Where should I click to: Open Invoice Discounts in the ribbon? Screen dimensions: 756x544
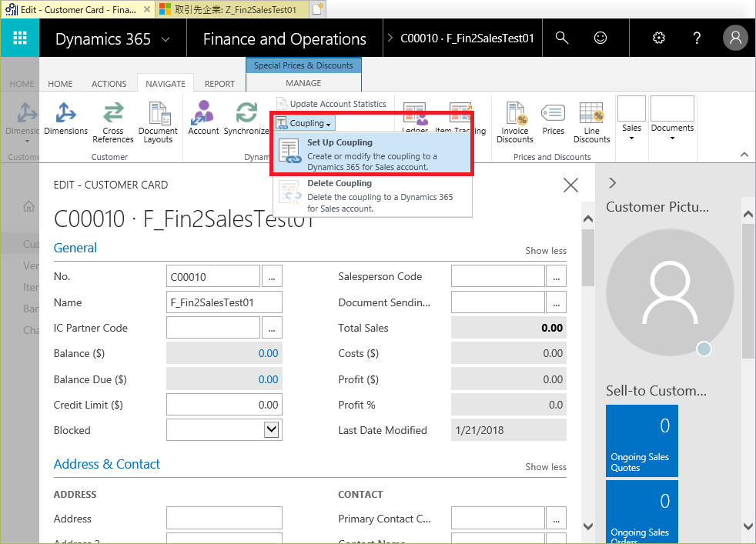click(515, 122)
